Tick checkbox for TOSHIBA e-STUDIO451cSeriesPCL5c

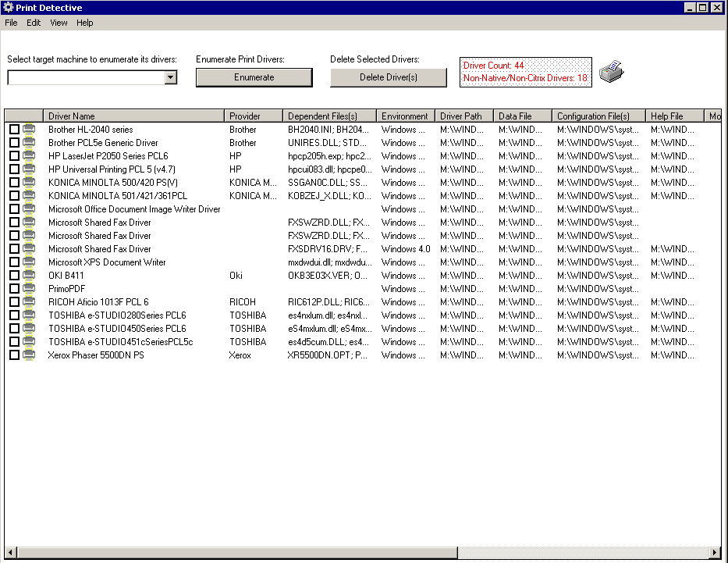14,342
